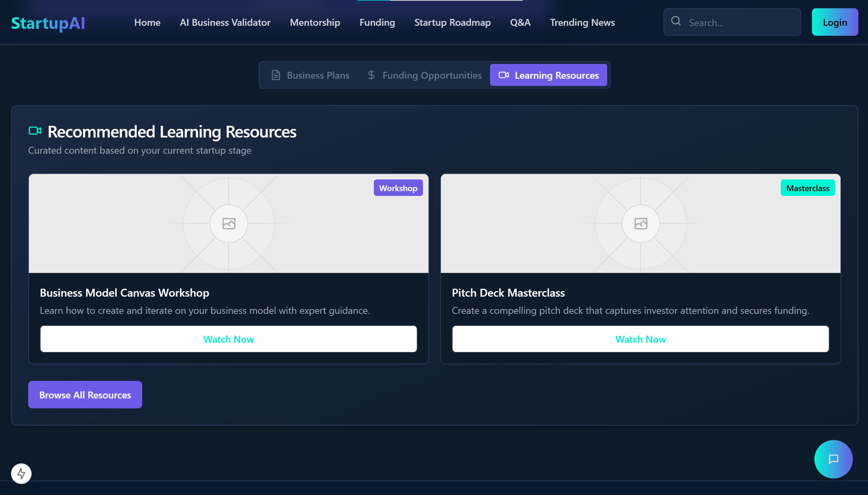This screenshot has height=495, width=868.
Task: Switch to the Business Plans tab
Action: coord(310,75)
